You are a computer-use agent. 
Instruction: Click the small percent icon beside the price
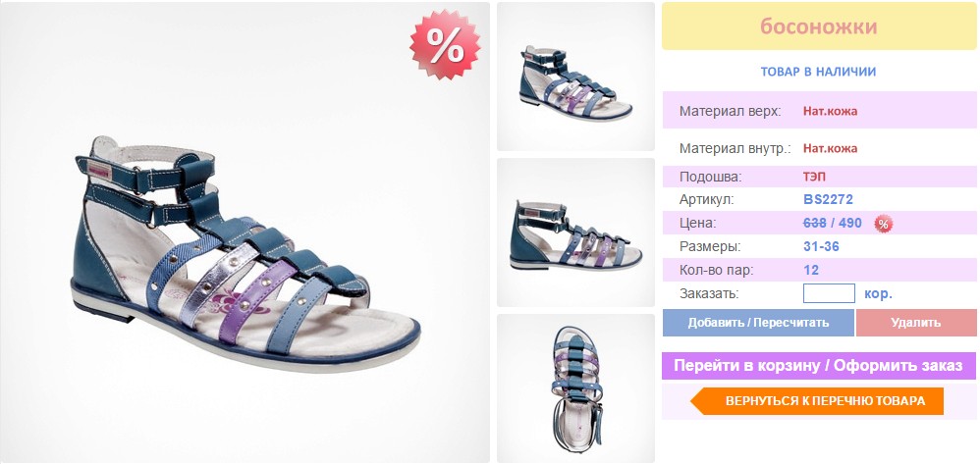point(883,224)
